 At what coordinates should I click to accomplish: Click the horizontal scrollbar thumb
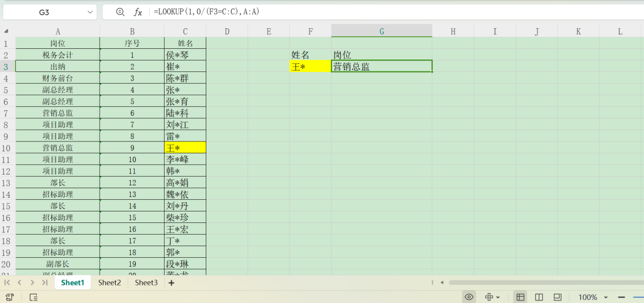pyautogui.click(x=546, y=283)
